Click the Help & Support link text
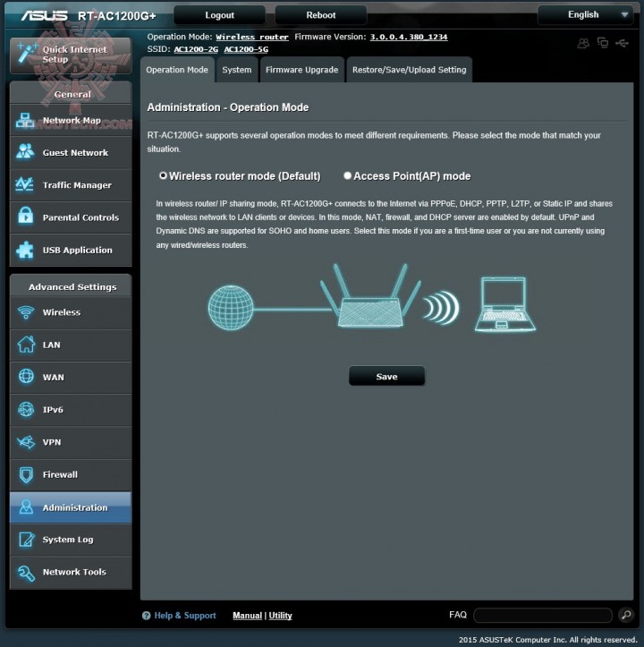Screen dimensions: 644x647 click(x=185, y=615)
